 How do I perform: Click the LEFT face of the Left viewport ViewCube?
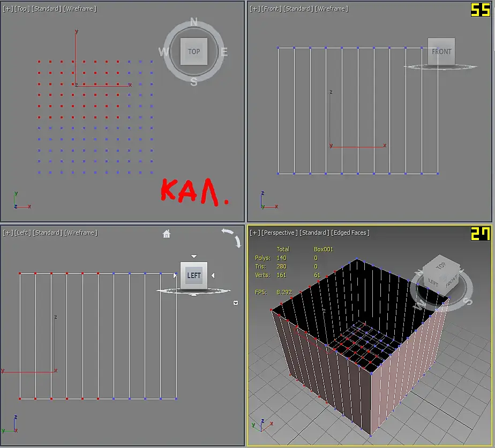point(194,275)
